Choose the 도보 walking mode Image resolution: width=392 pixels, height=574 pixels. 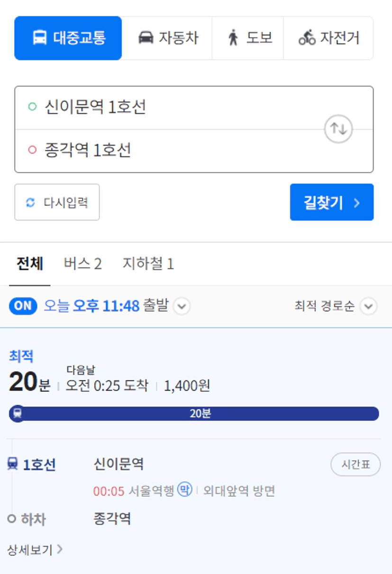[248, 38]
